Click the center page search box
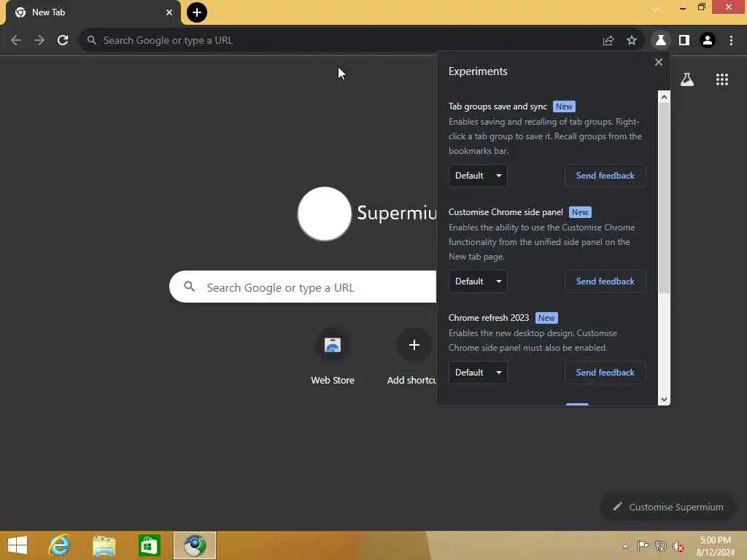Viewport: 747px width, 560px height. (303, 287)
